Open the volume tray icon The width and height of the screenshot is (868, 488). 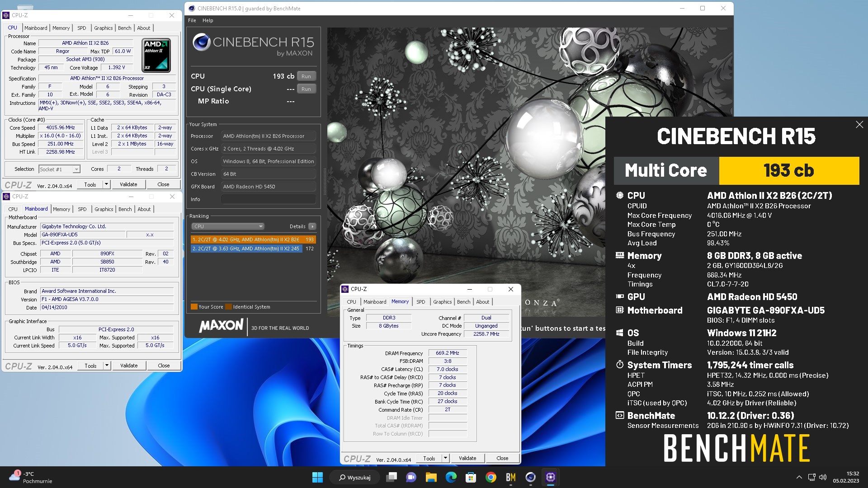(x=823, y=477)
